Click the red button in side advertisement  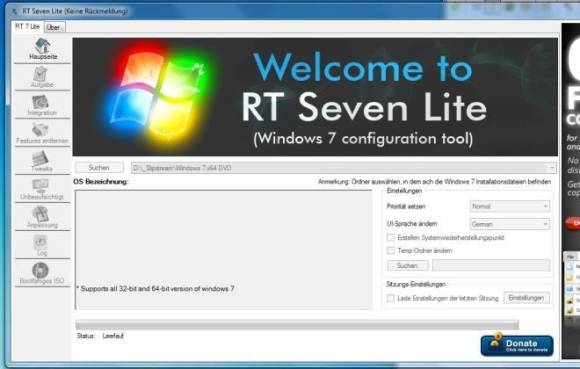(x=573, y=223)
